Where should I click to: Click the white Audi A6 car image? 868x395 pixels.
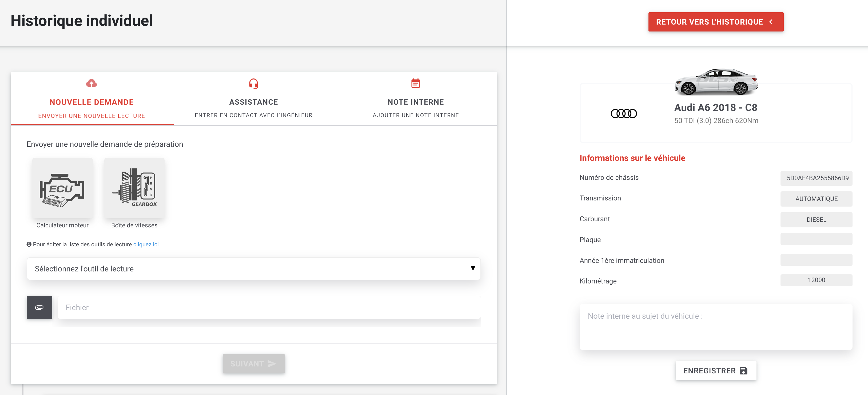click(x=716, y=82)
